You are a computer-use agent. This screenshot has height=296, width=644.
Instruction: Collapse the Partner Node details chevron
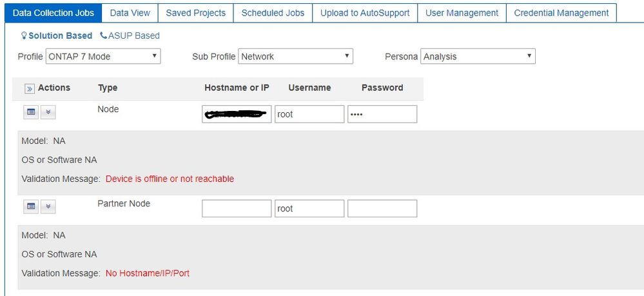point(48,206)
